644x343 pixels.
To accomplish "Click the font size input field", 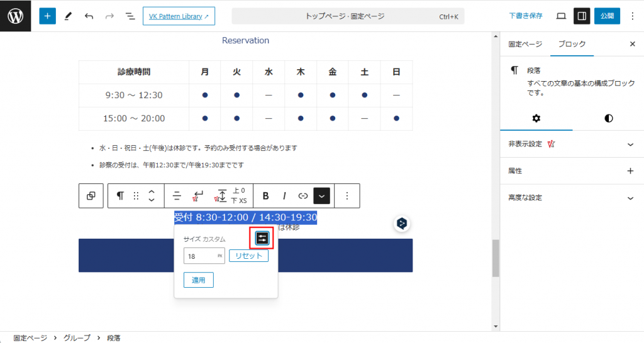I will pos(200,256).
